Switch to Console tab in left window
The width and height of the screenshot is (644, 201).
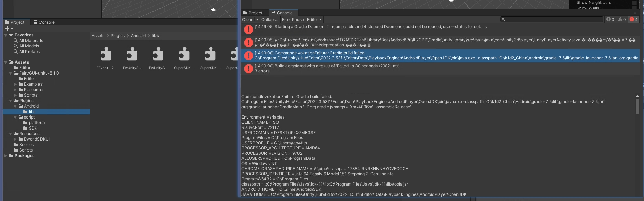click(x=44, y=22)
